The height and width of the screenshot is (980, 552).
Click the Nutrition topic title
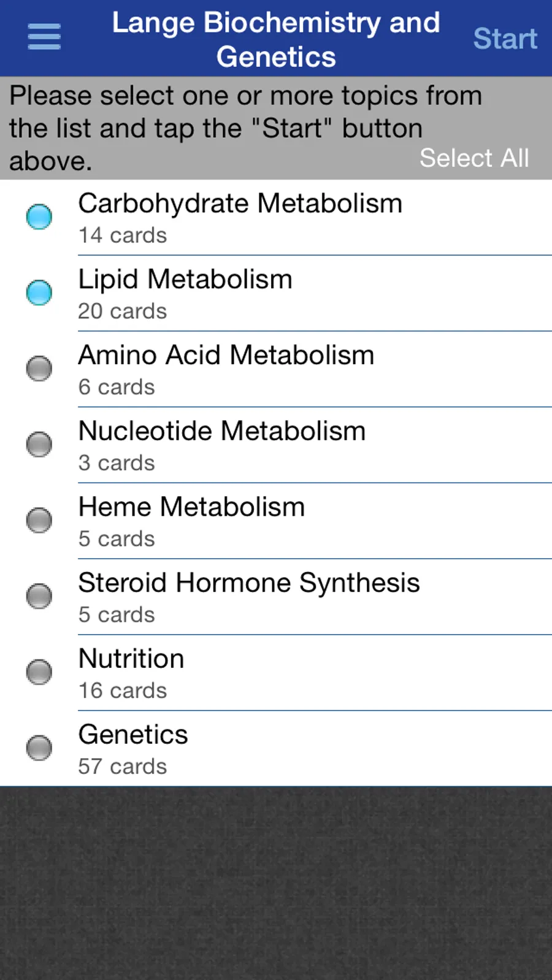131,659
